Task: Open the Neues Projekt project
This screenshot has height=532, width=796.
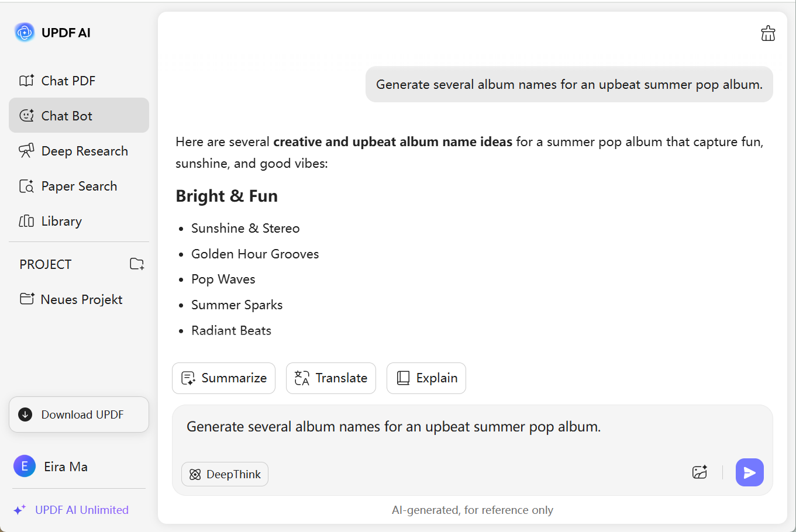Action: pyautogui.click(x=81, y=299)
